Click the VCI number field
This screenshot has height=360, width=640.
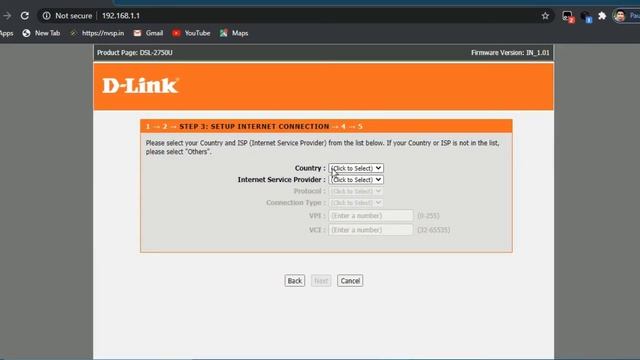(371, 230)
